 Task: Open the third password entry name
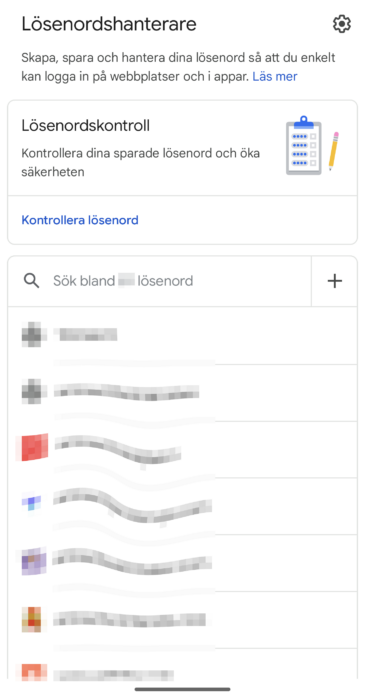click(118, 450)
